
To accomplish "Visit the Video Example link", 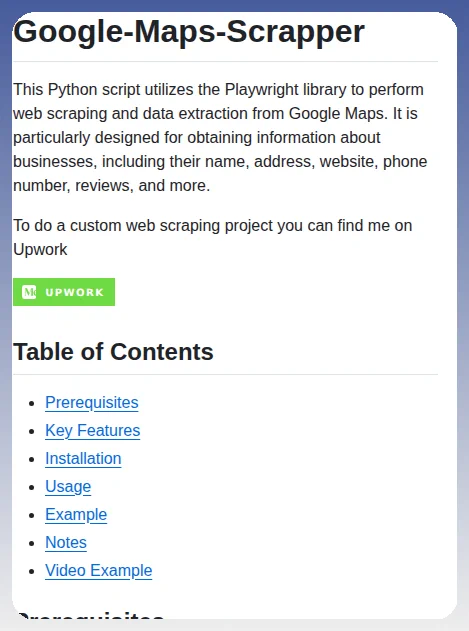I will (99, 571).
